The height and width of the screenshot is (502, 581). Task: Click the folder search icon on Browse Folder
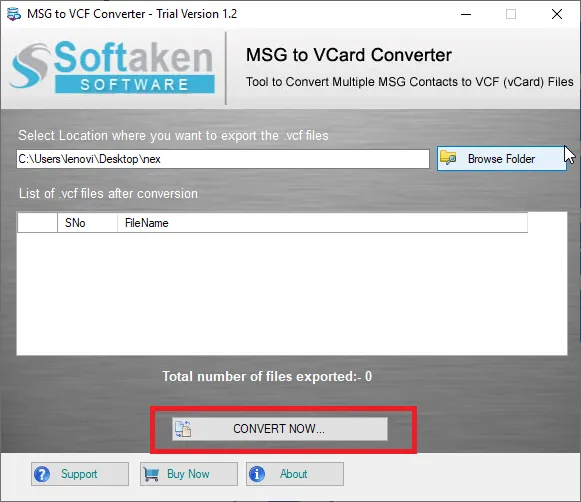[448, 158]
